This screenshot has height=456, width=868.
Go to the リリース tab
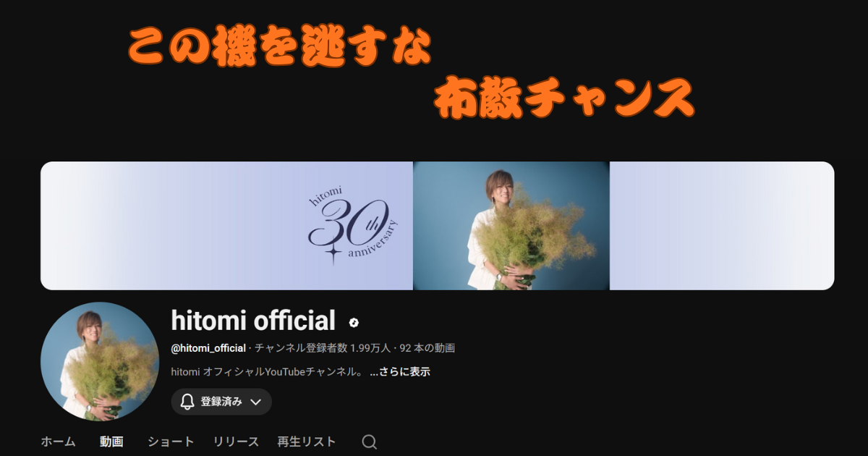236,442
